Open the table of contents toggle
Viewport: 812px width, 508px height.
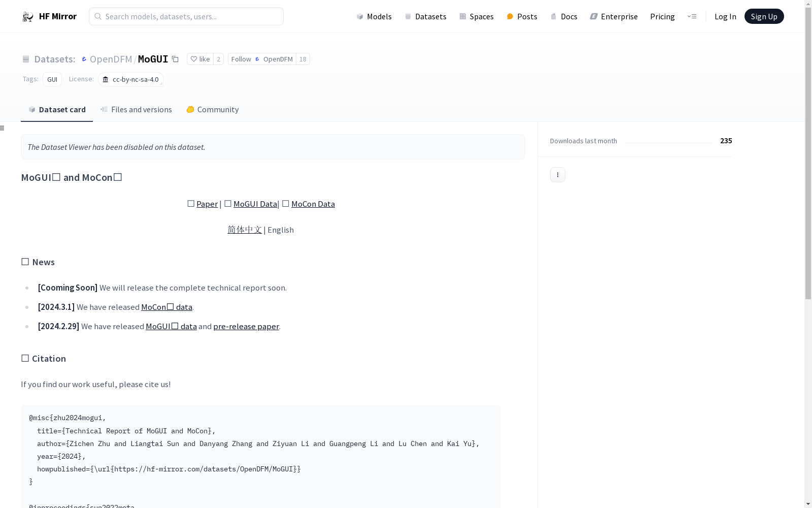(x=3, y=128)
